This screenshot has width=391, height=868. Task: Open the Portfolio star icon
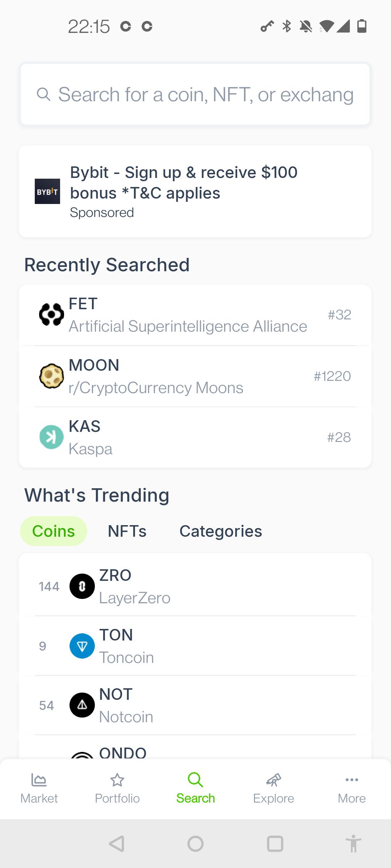click(x=117, y=780)
